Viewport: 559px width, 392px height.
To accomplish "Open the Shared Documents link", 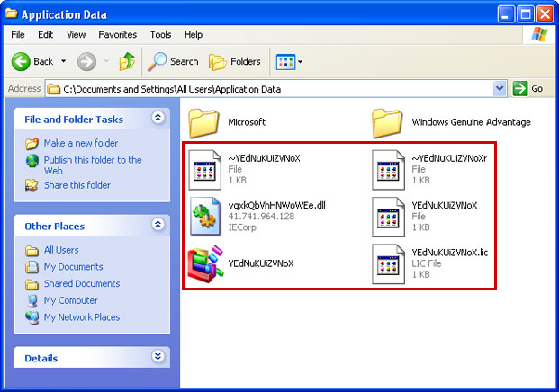I will tap(82, 284).
